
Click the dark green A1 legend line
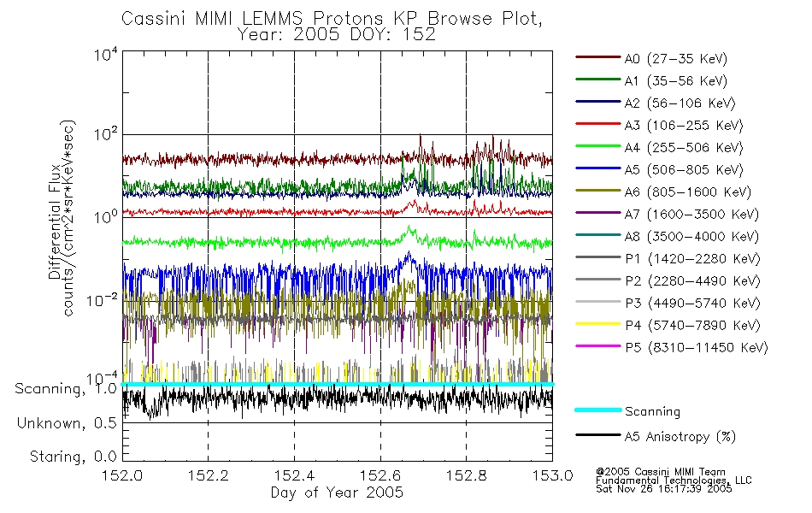point(598,80)
